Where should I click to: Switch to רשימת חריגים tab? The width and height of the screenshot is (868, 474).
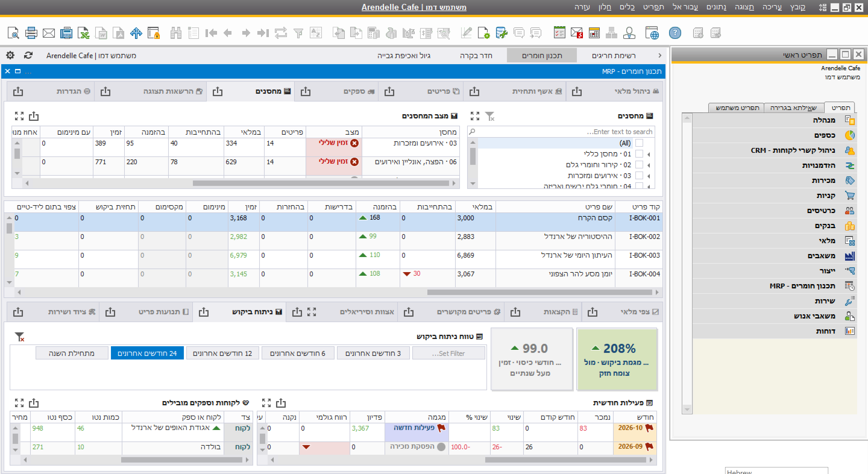(614, 55)
